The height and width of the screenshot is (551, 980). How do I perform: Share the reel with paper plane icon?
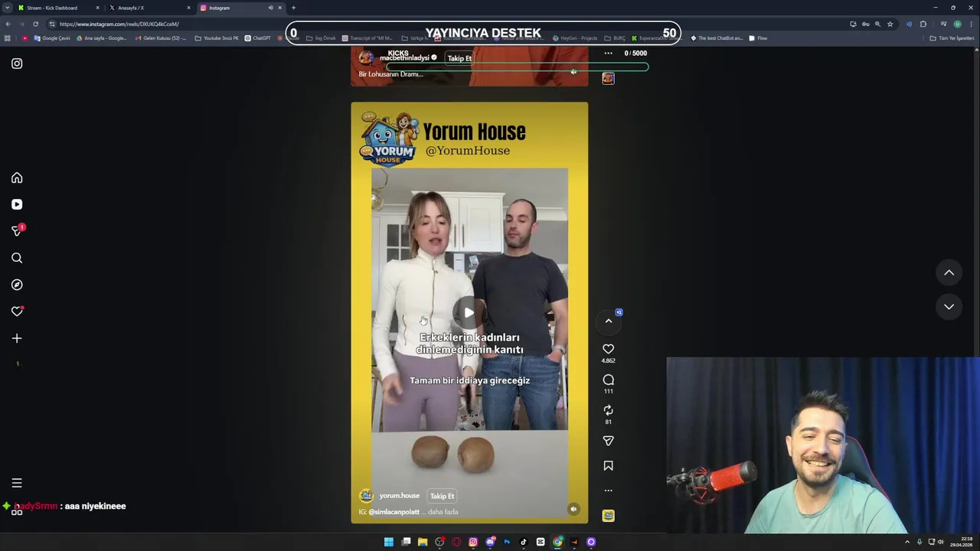[608, 441]
